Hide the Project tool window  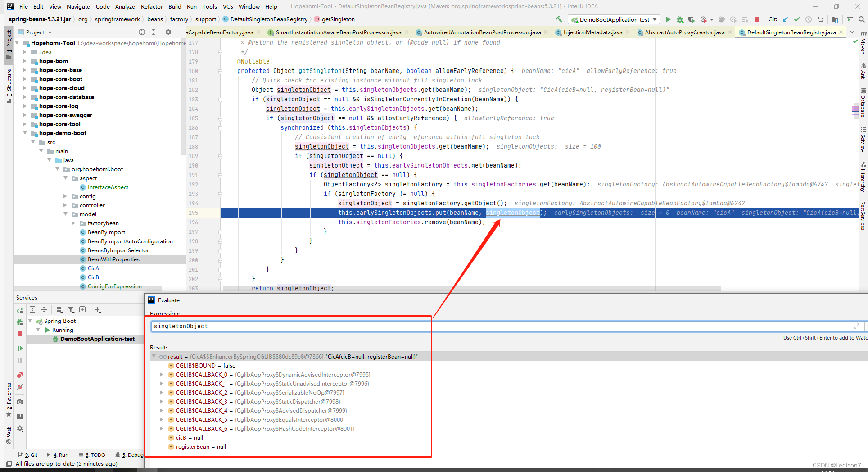(180, 32)
